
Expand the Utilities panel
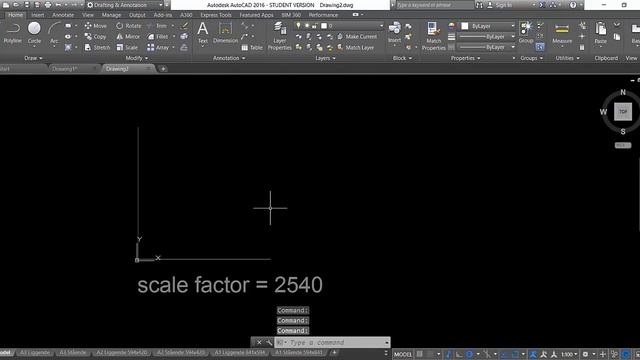[567, 58]
